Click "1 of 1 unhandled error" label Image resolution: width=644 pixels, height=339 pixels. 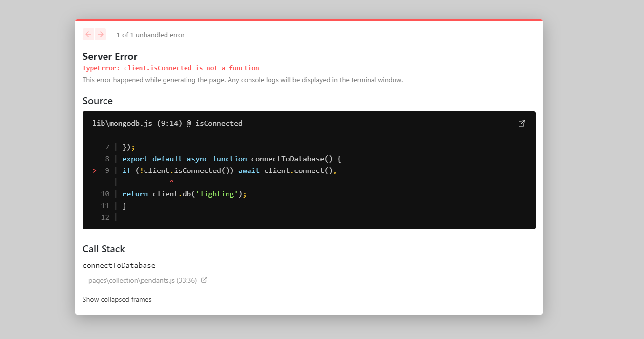(150, 35)
